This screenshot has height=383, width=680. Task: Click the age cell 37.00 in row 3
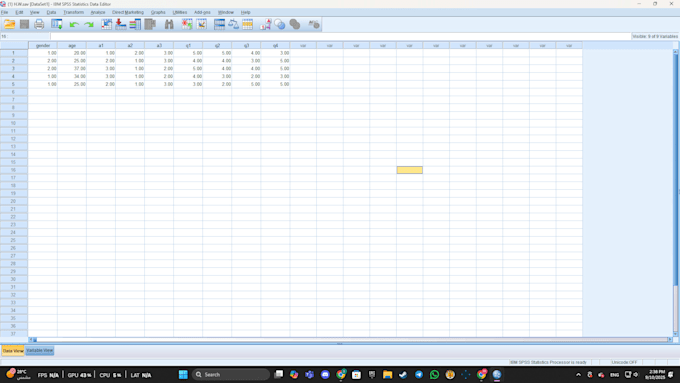[72, 69]
